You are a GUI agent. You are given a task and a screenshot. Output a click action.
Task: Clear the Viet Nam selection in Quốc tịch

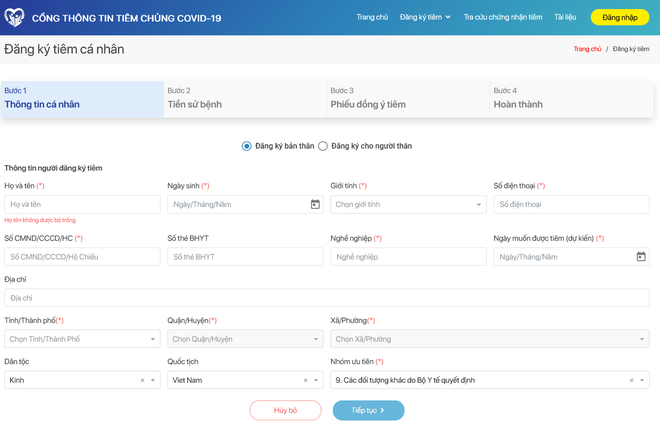pos(305,380)
